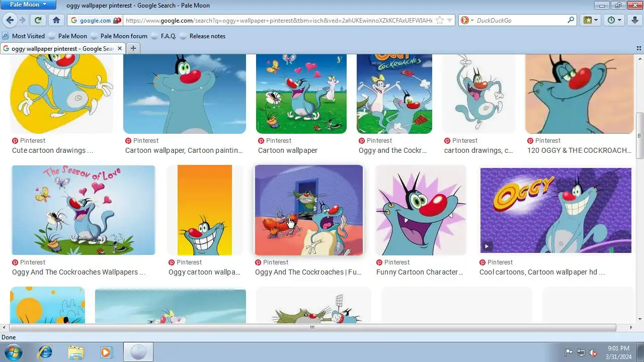Screen dimensions: 644x362
Task: Click the 'cartoon drawings, c...' caption
Action: [x=478, y=150]
